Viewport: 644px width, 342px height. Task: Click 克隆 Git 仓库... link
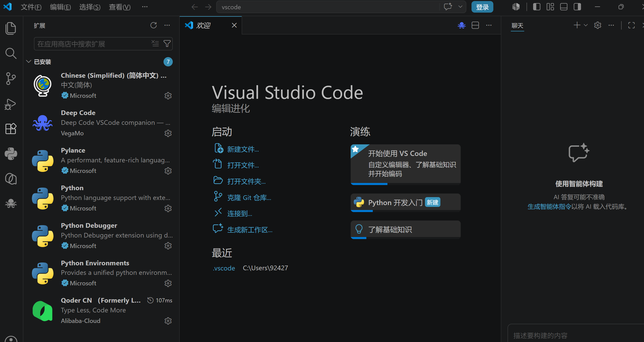click(x=249, y=198)
